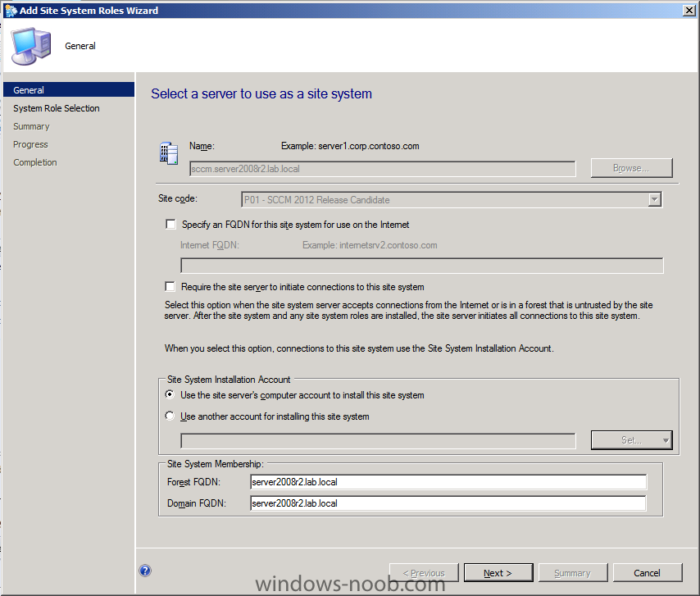Click the wizard title bar icon
Image resolution: width=700 pixels, height=596 pixels.
point(11,11)
